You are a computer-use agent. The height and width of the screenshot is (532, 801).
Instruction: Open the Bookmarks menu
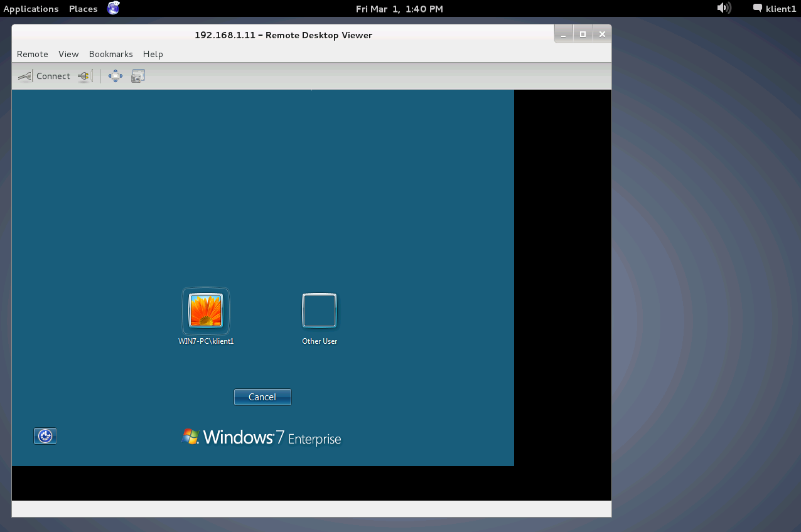(110, 54)
